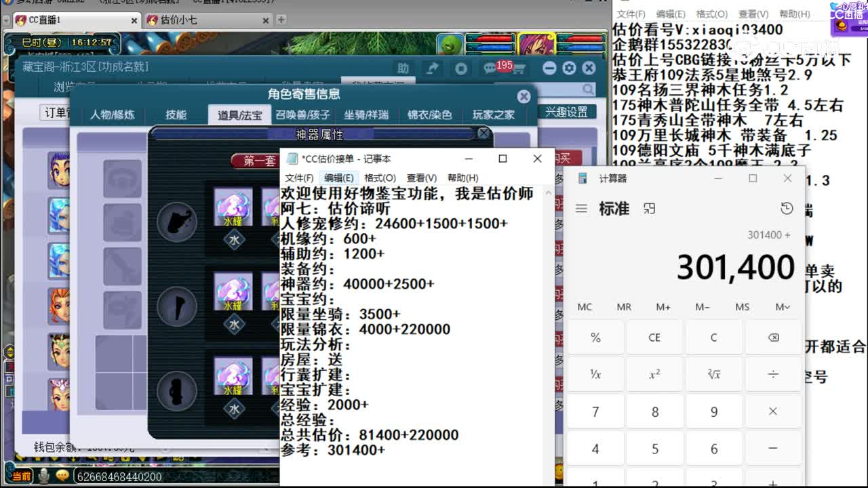This screenshot has height=488, width=868.
Task: Select first character avatar in 藏宝阁 list
Action: point(58,169)
